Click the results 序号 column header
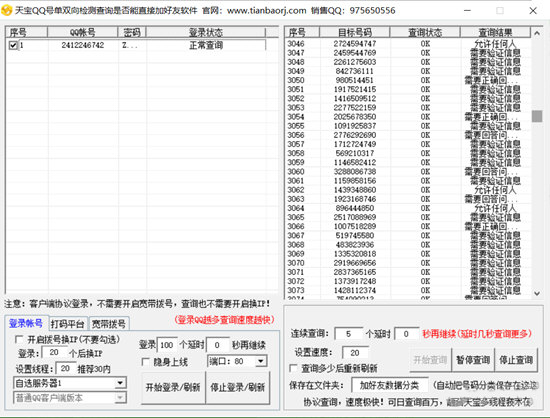The image size is (550, 418). coord(302,32)
